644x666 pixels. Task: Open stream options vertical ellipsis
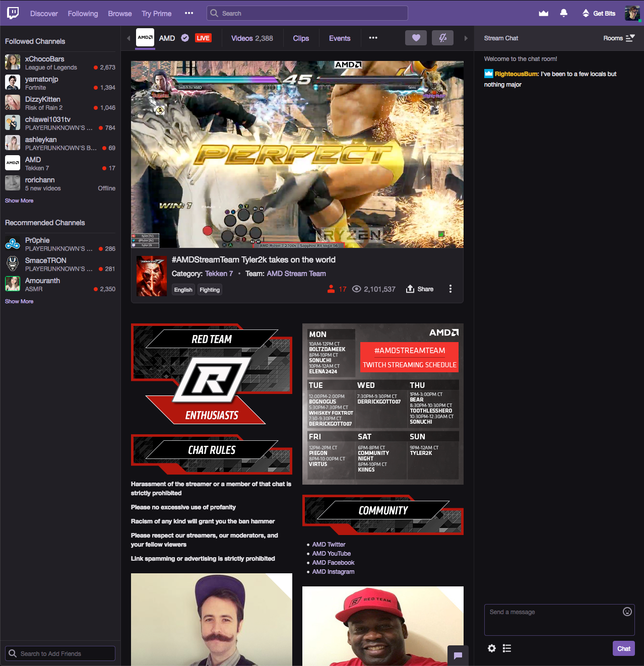450,289
